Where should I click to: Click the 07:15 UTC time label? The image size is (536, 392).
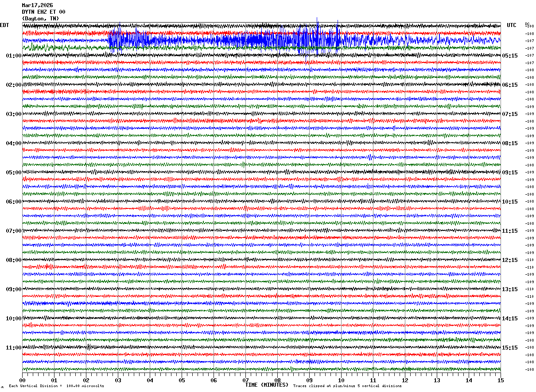[510, 114]
